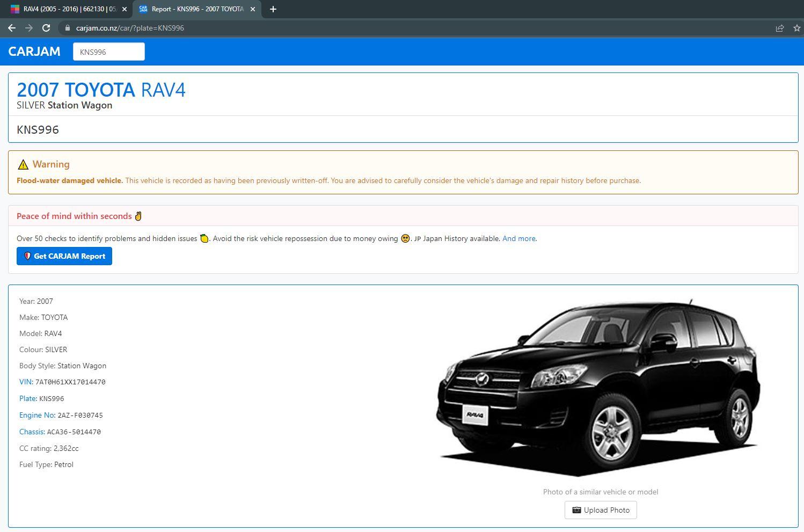Click the Engine No label link
The height and width of the screenshot is (532, 804).
pyautogui.click(x=37, y=415)
